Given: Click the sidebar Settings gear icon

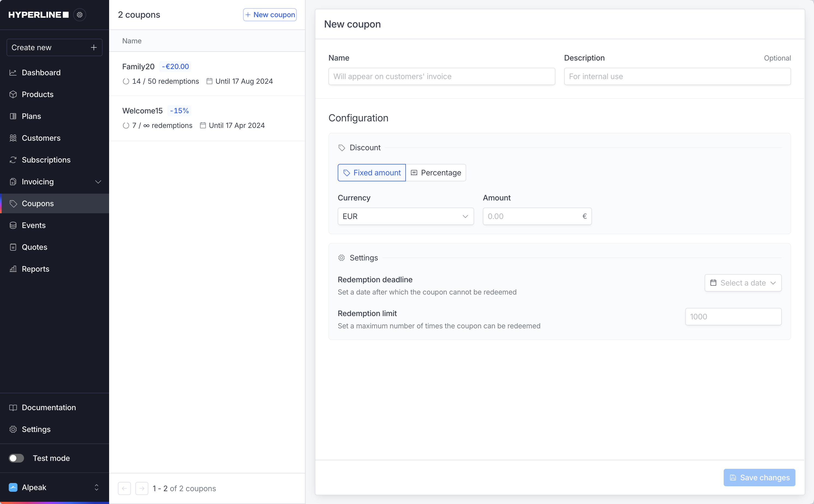Looking at the screenshot, I should 13,429.
